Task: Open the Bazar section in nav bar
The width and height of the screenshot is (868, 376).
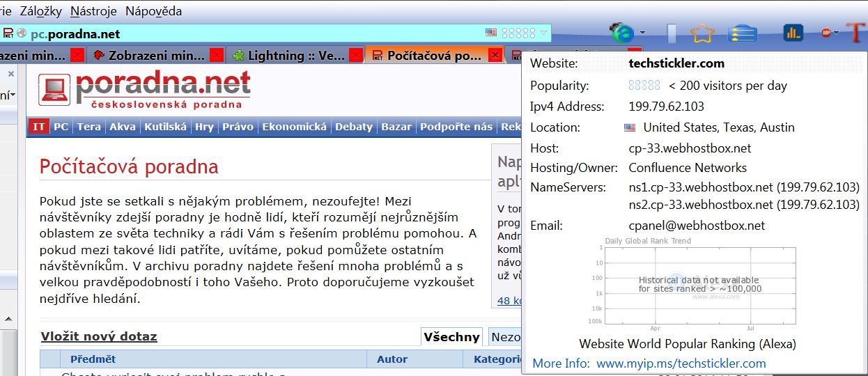Action: 397,127
